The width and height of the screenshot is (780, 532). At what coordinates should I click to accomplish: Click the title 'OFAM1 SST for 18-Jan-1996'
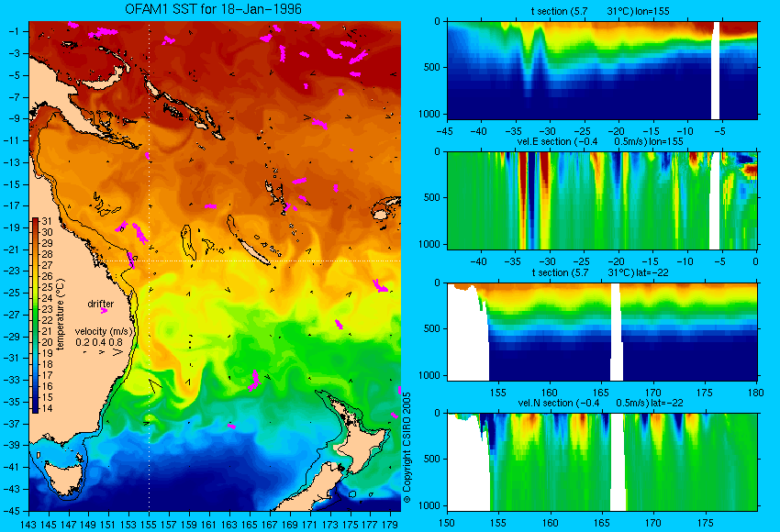pyautogui.click(x=213, y=9)
